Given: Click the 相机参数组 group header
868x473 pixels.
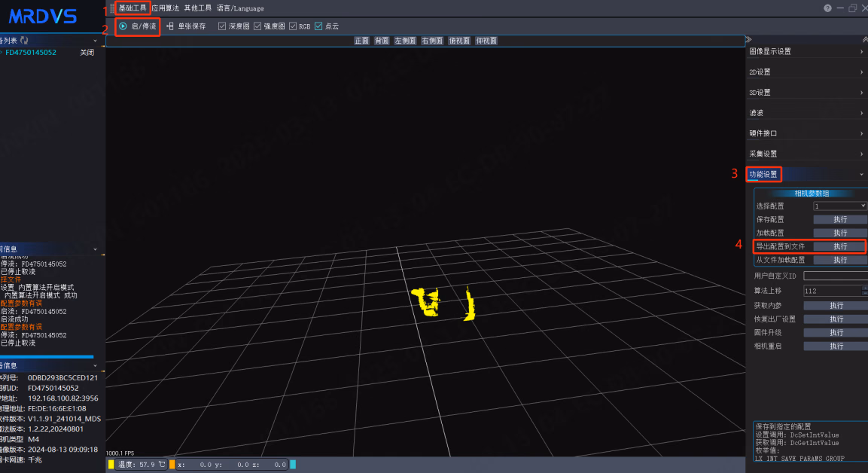Looking at the screenshot, I should click(x=812, y=194).
